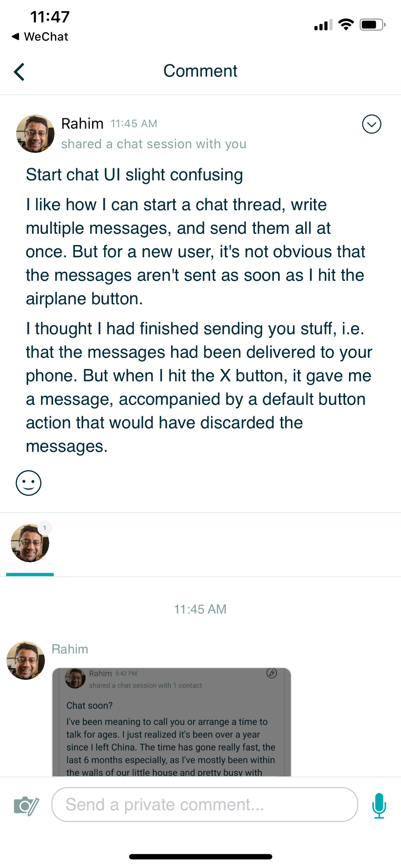Expand the comment options dropdown
This screenshot has height=868, width=401.
coord(371,124)
